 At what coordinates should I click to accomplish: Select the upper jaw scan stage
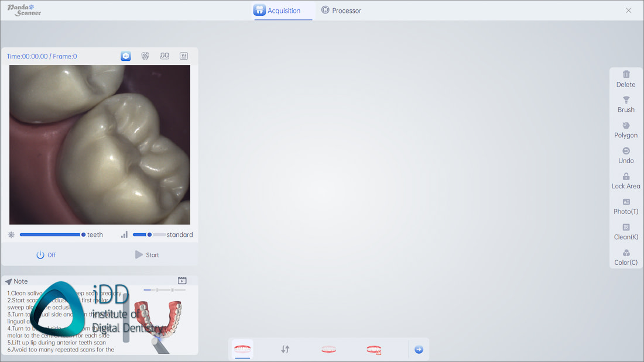pos(242,349)
